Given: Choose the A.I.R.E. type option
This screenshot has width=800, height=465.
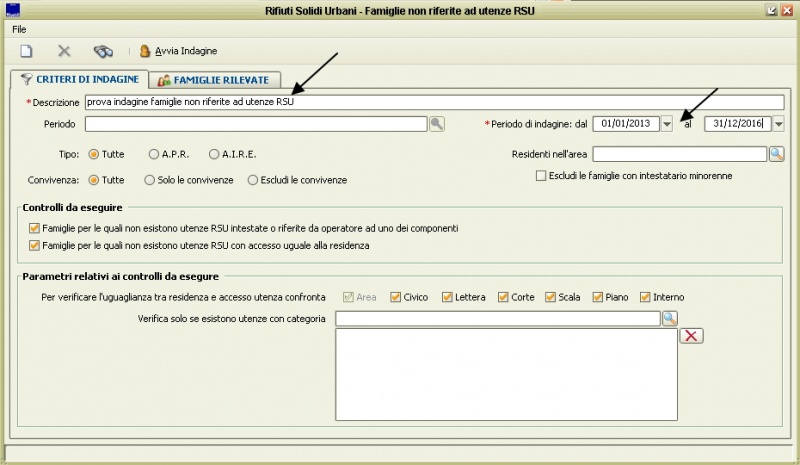Looking at the screenshot, I should pyautogui.click(x=214, y=154).
